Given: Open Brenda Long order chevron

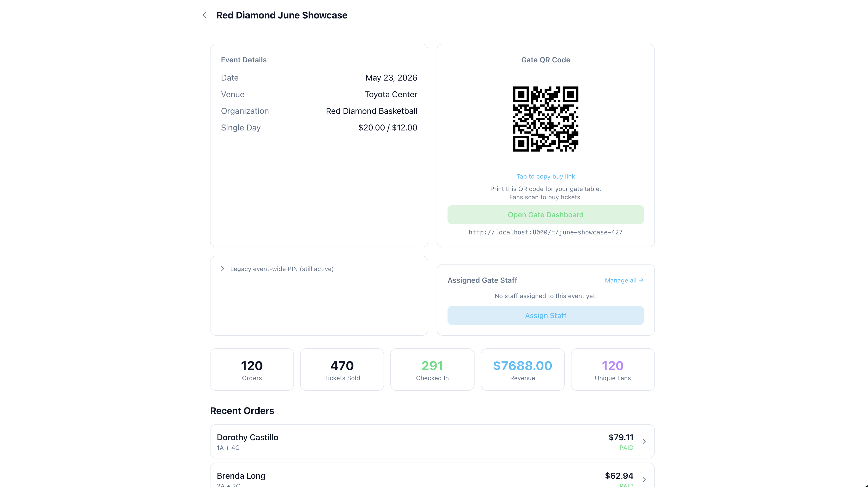Looking at the screenshot, I should pyautogui.click(x=644, y=479).
